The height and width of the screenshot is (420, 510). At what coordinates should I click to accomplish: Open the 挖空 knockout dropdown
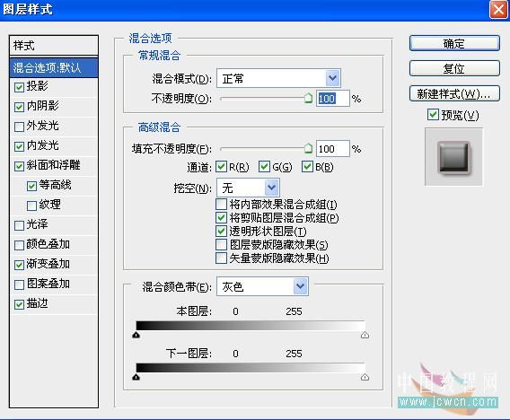pyautogui.click(x=248, y=188)
